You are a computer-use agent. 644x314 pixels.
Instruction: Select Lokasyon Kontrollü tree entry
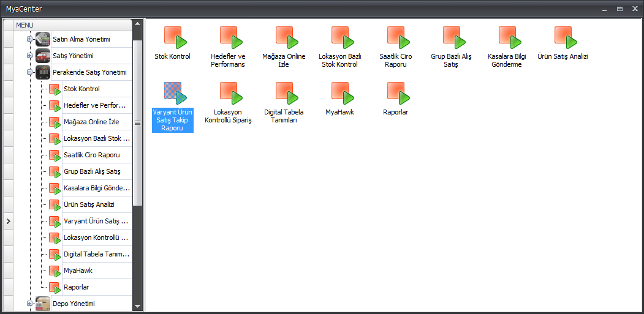click(x=97, y=237)
